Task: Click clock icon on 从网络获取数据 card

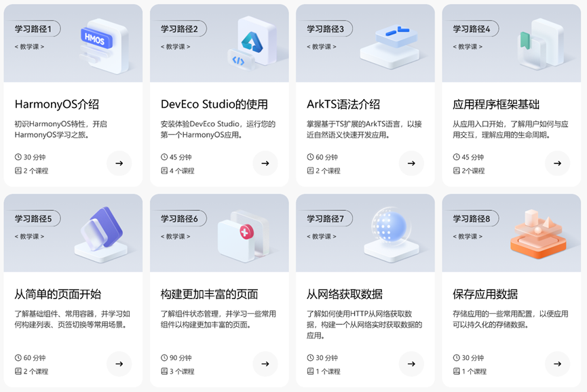Action: point(310,357)
